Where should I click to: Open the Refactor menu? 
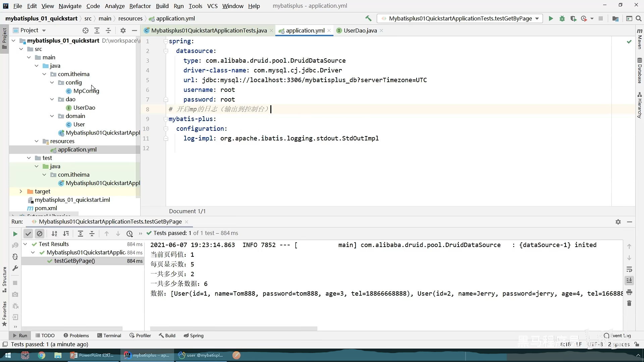click(x=140, y=6)
